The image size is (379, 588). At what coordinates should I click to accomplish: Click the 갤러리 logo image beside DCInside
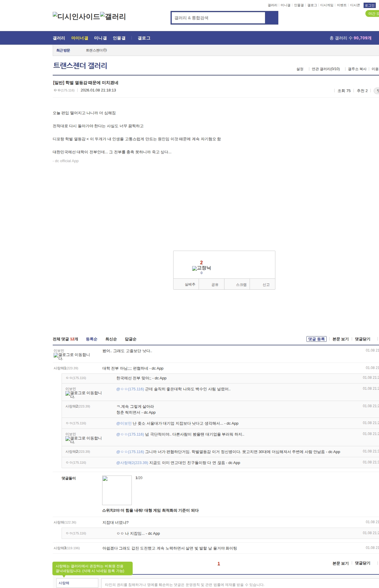pos(113,17)
